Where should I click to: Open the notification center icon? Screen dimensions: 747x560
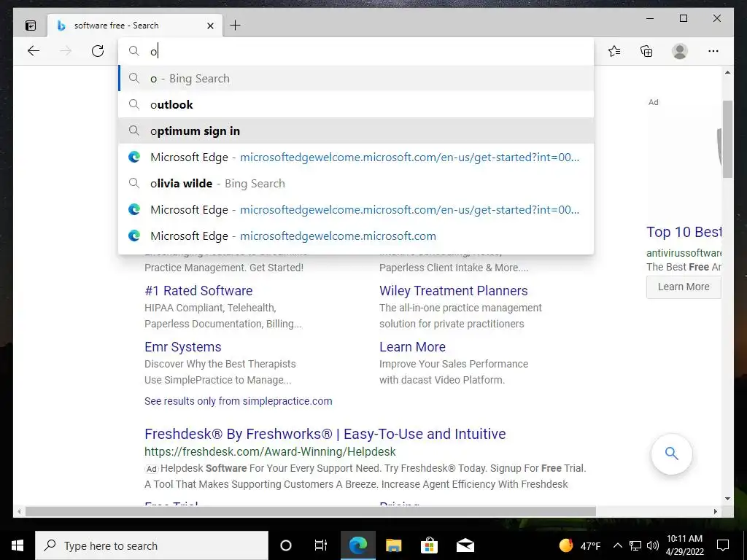coord(723,545)
